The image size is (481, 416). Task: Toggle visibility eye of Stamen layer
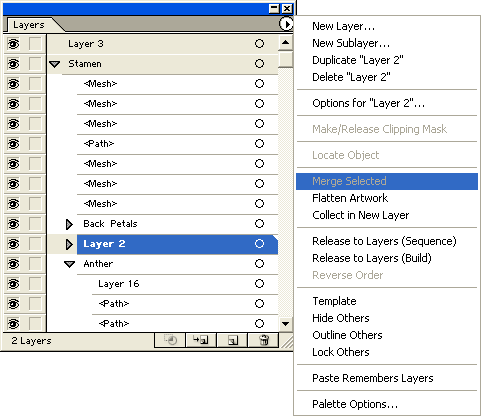(13, 64)
